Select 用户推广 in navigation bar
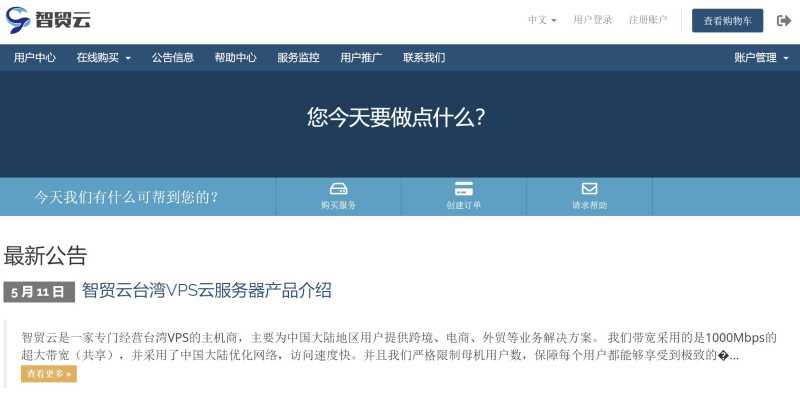800x404 pixels. [361, 58]
